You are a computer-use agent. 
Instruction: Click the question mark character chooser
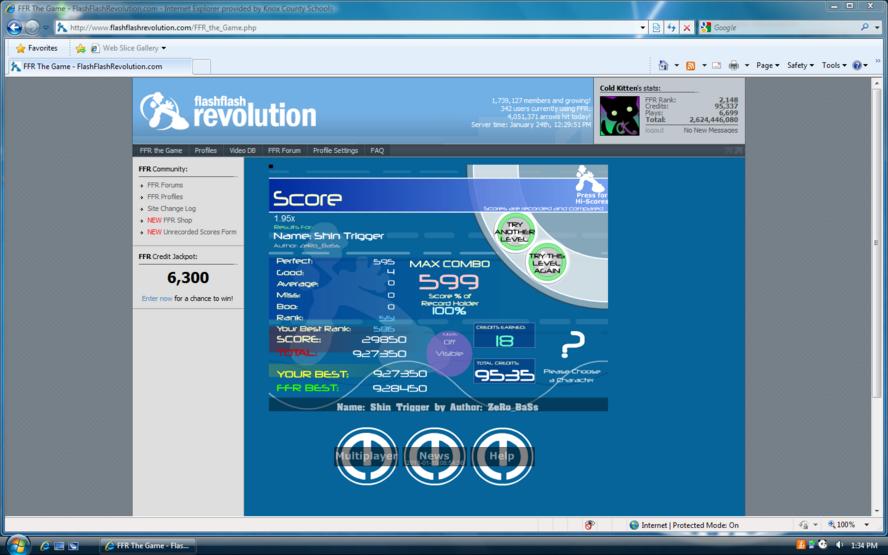click(573, 344)
